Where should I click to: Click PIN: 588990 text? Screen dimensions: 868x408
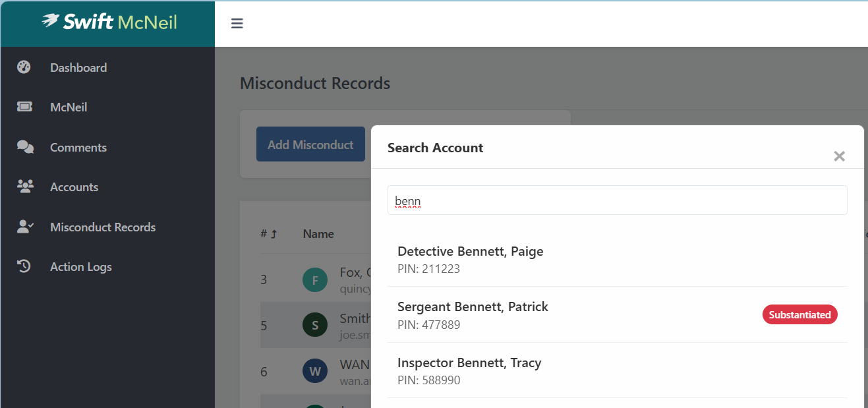[428, 380]
